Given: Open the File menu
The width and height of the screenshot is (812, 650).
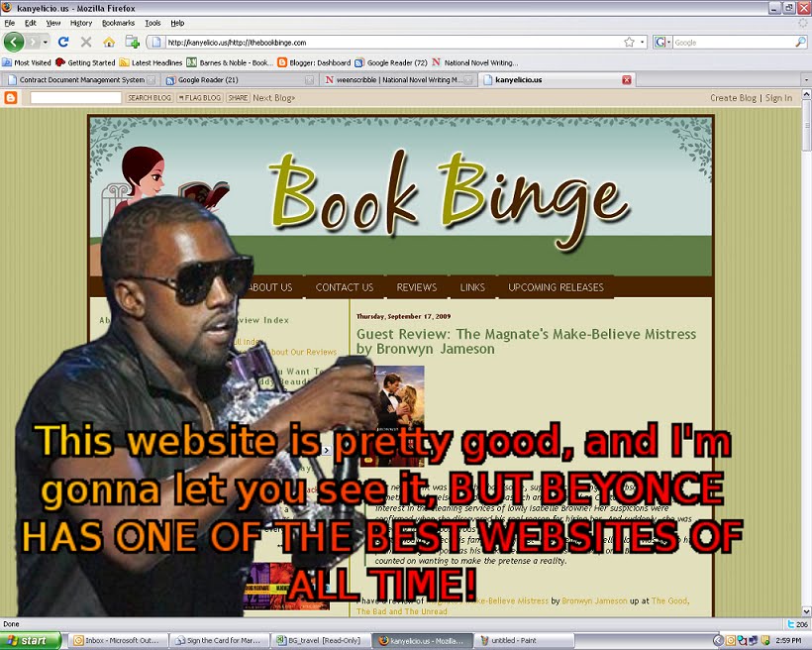Looking at the screenshot, I should 9,23.
